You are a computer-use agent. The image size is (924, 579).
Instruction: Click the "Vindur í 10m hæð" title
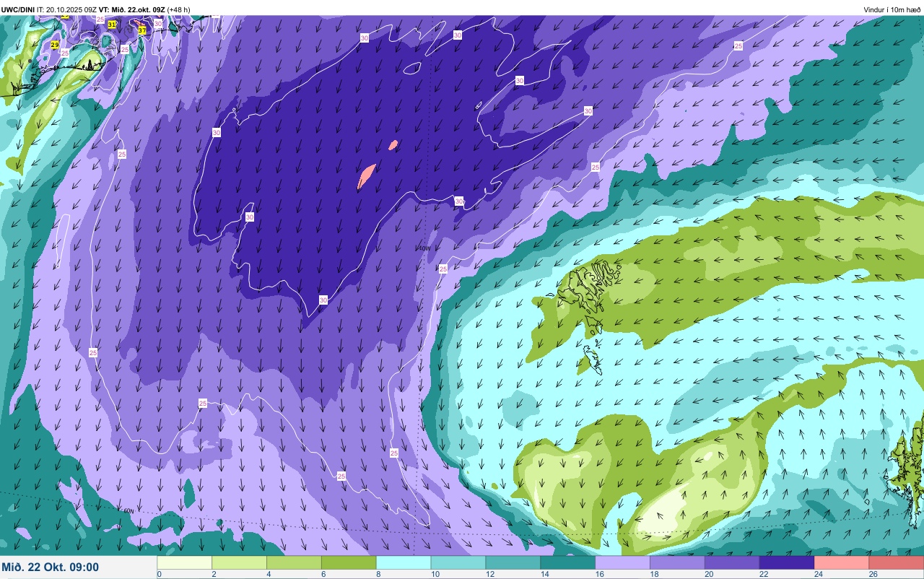(x=892, y=9)
